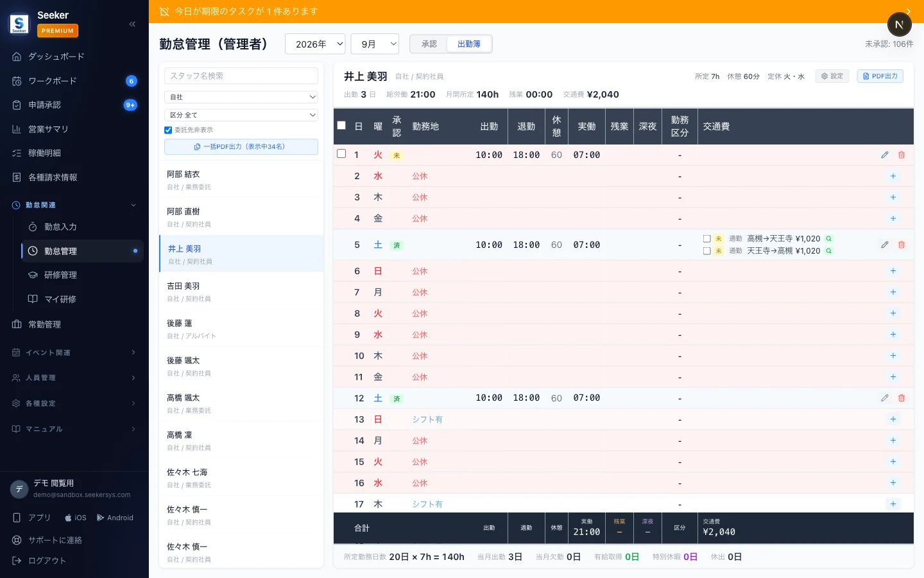
Task: Open the ダッシュボード sidebar item
Action: tap(74, 57)
